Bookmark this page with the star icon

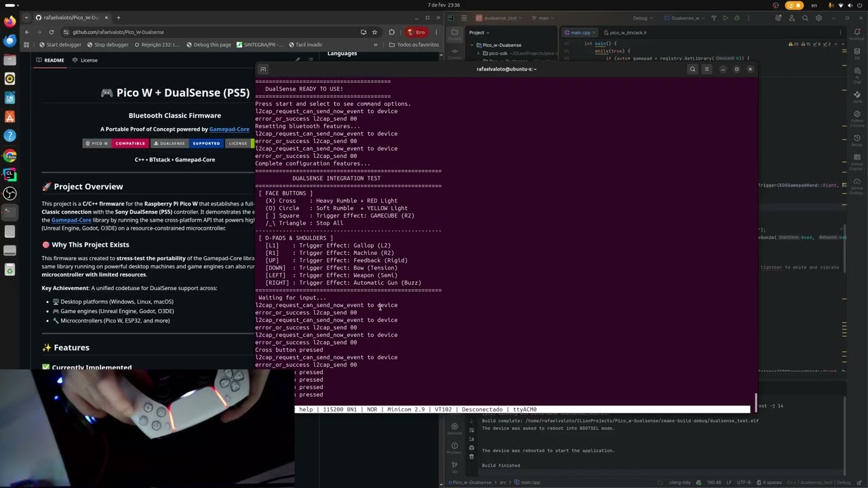374,32
